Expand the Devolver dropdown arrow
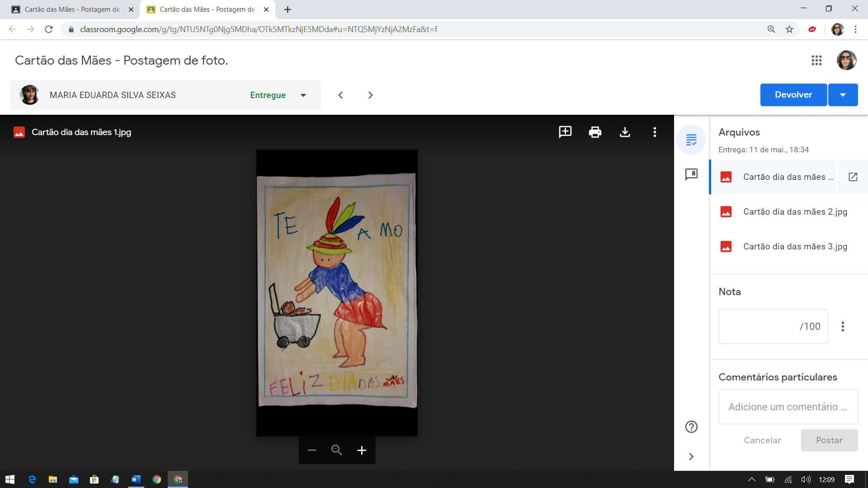This screenshot has height=488, width=868. [x=843, y=95]
